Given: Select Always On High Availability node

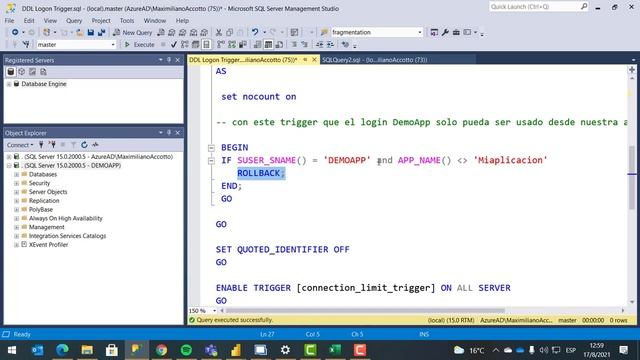Looking at the screenshot, I should pos(66,218).
